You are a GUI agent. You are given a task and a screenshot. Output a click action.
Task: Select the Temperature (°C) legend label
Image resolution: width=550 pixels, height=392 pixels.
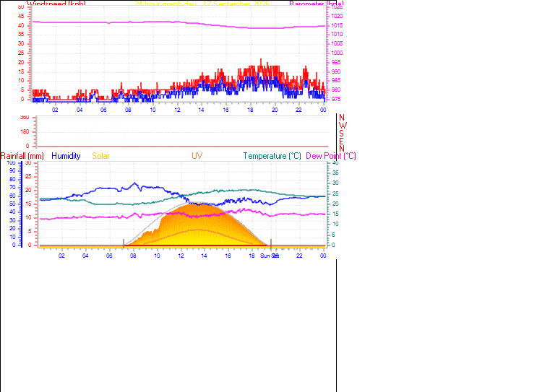click(272, 156)
